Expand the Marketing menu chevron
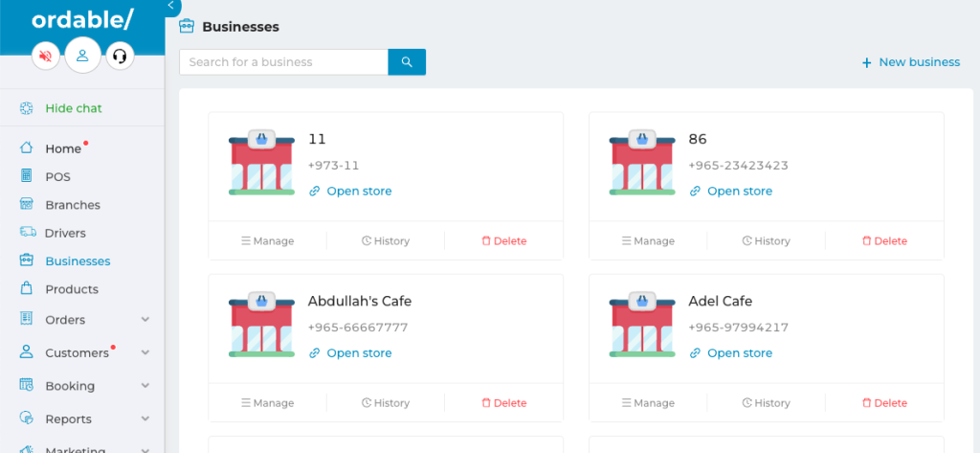The width and height of the screenshot is (980, 453). (x=145, y=450)
